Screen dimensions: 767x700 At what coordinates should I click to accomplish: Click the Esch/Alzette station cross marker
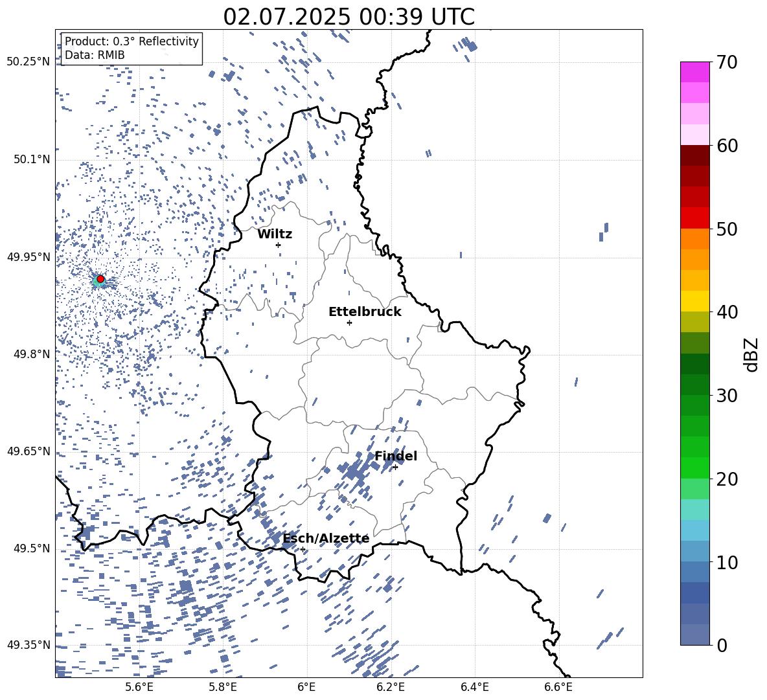(303, 549)
